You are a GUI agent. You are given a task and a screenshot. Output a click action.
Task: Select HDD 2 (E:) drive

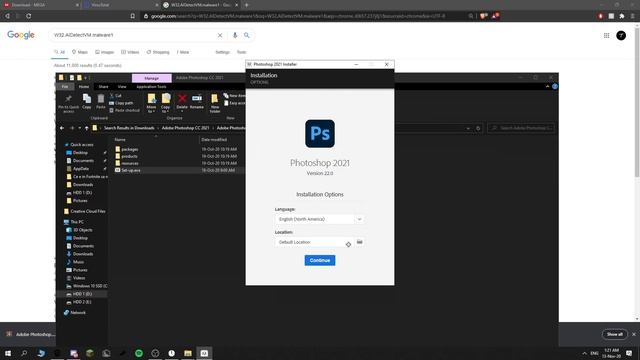tap(82, 302)
